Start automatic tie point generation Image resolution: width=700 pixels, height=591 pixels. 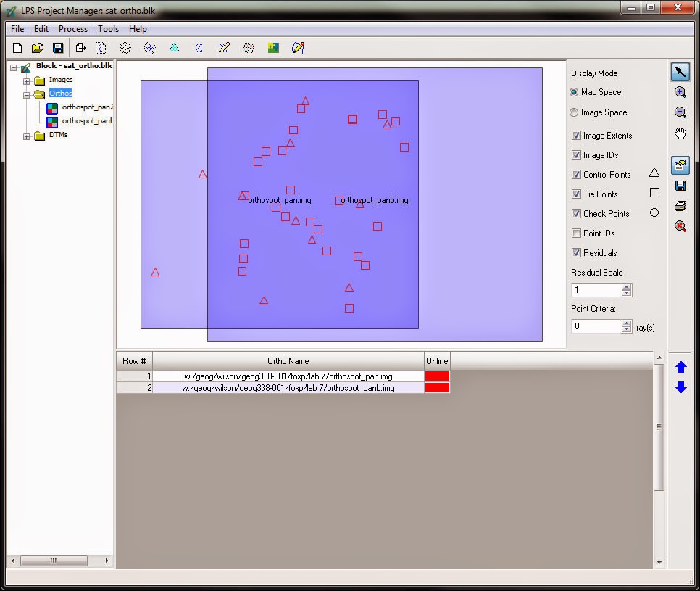(150, 48)
